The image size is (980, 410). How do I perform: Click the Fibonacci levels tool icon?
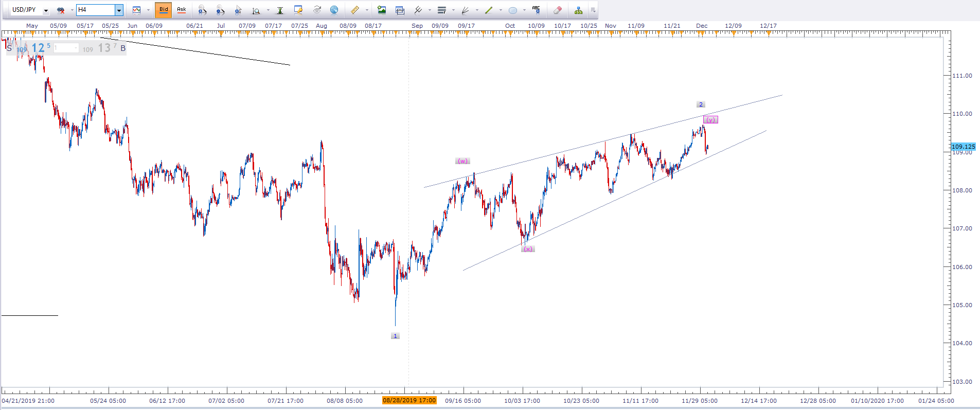[x=442, y=10]
